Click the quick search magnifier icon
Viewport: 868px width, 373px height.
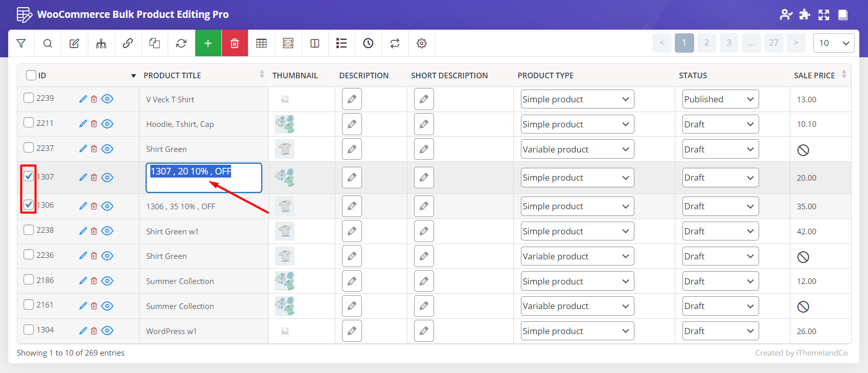(x=48, y=43)
